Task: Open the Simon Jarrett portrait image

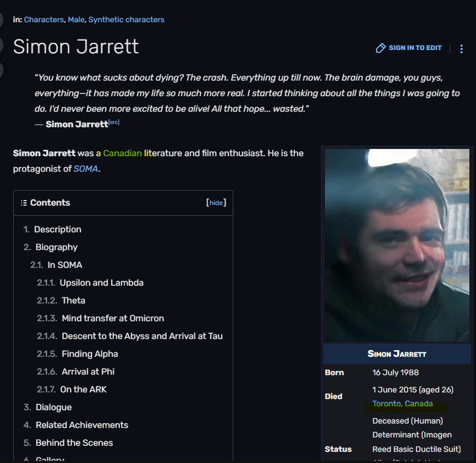Action: coord(397,246)
